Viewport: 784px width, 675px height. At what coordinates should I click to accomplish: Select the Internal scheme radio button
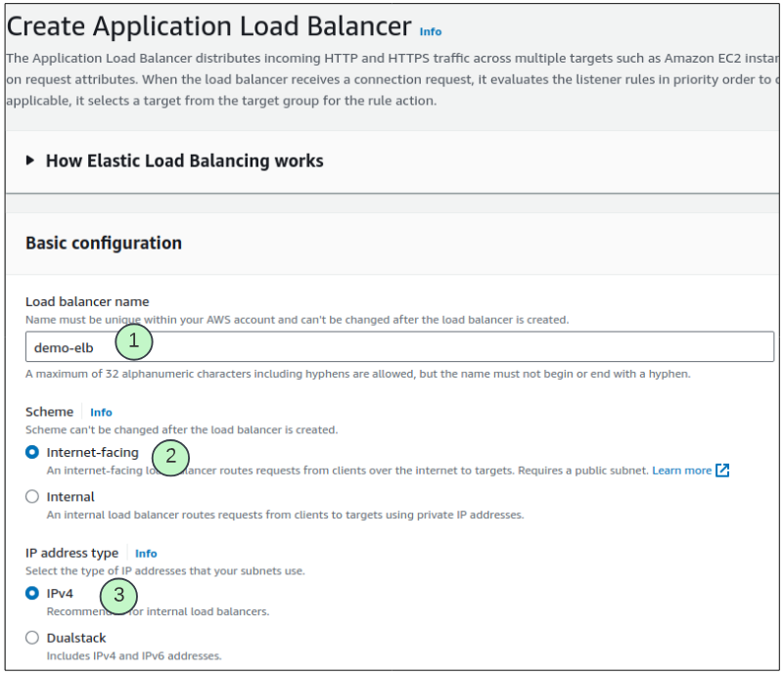(32, 497)
